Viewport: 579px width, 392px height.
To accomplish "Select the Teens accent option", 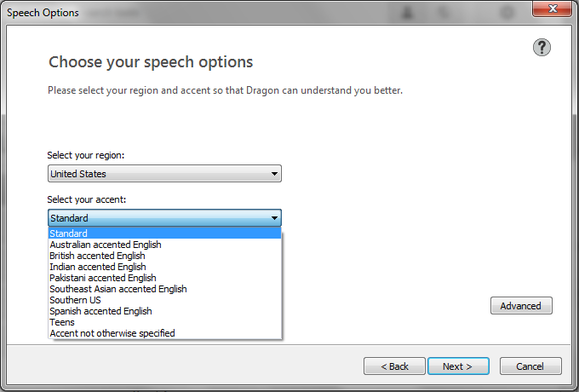I will (x=165, y=322).
